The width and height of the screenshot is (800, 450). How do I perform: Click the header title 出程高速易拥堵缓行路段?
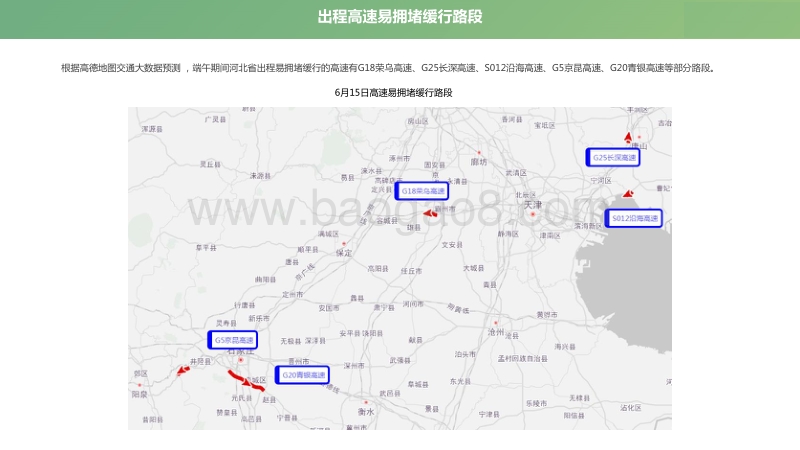click(400, 17)
